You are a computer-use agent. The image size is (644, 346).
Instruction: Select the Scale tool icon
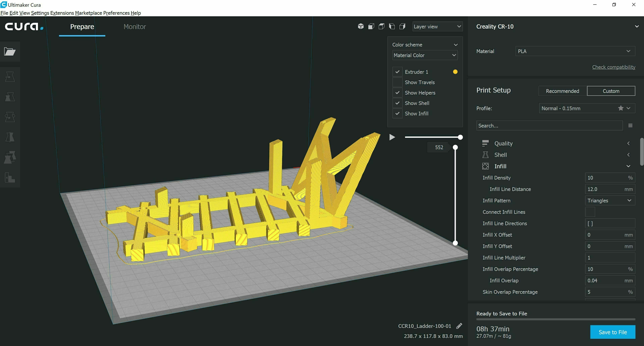pos(10,97)
